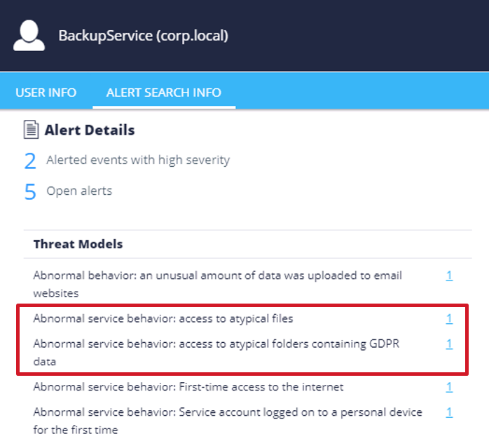
Task: Click the 'Open alerts' label
Action: (79, 191)
